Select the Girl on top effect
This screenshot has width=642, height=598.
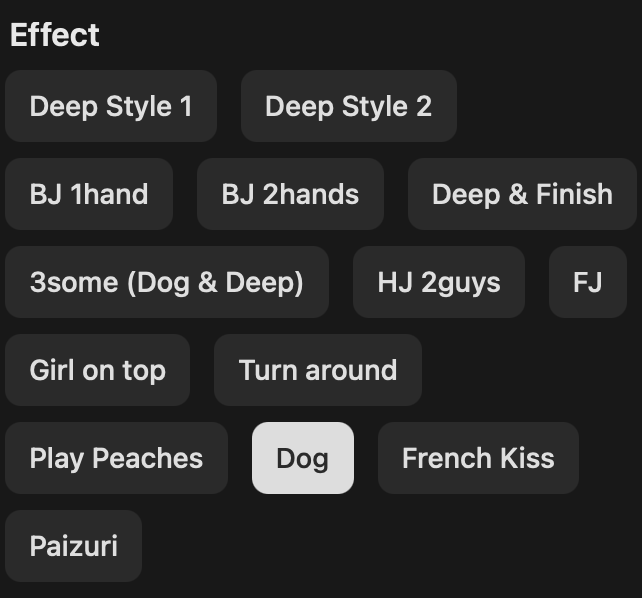click(97, 370)
